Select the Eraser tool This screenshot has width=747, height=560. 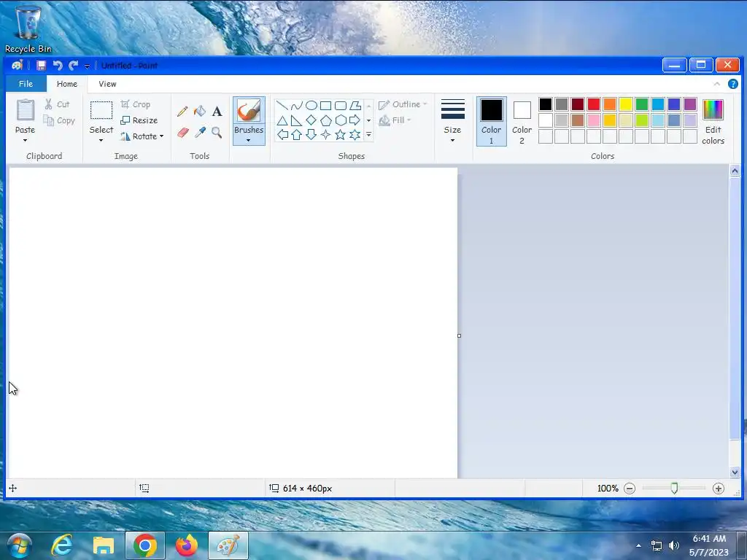click(x=182, y=133)
